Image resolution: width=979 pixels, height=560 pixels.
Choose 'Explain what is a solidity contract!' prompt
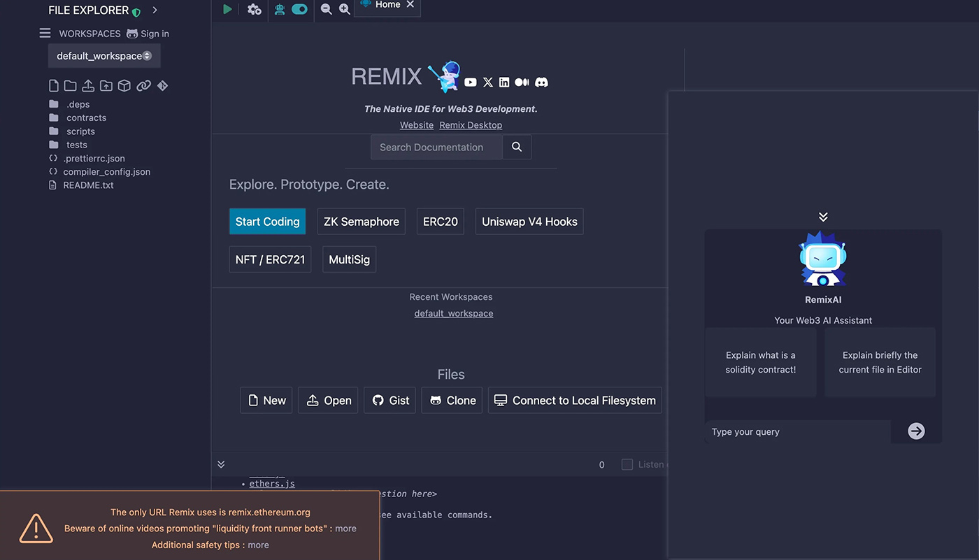coord(761,362)
